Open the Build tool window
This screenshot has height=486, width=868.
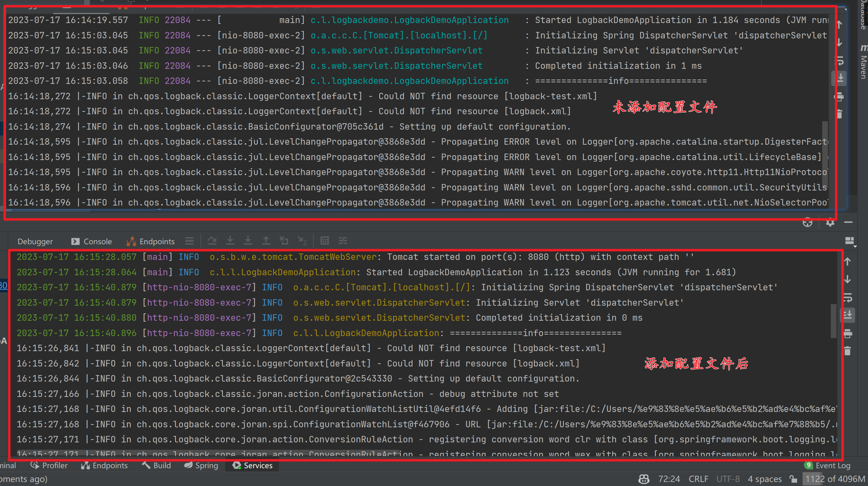point(156,465)
